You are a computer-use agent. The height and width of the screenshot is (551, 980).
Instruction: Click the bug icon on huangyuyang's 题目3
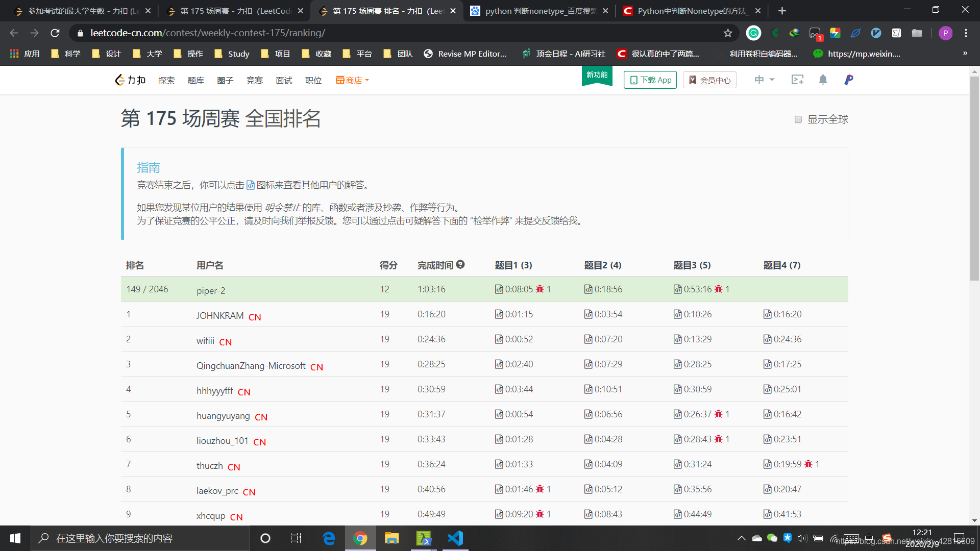[x=718, y=414]
